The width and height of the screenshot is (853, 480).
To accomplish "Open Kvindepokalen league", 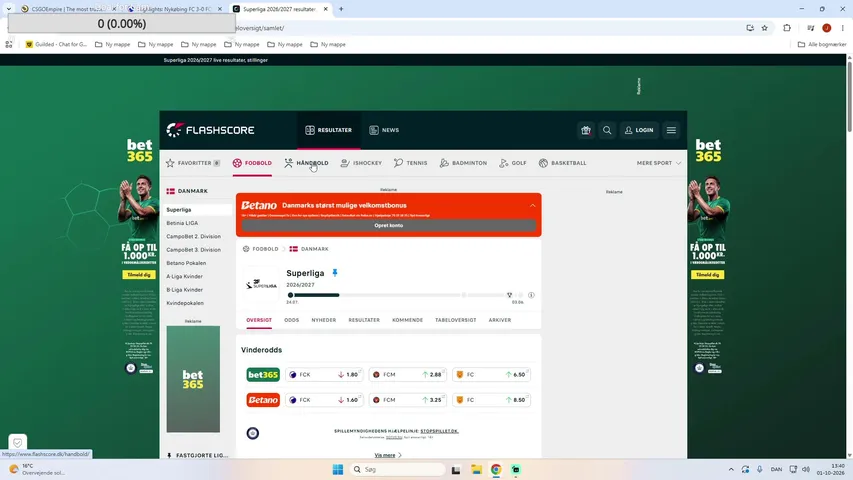I will point(185,303).
